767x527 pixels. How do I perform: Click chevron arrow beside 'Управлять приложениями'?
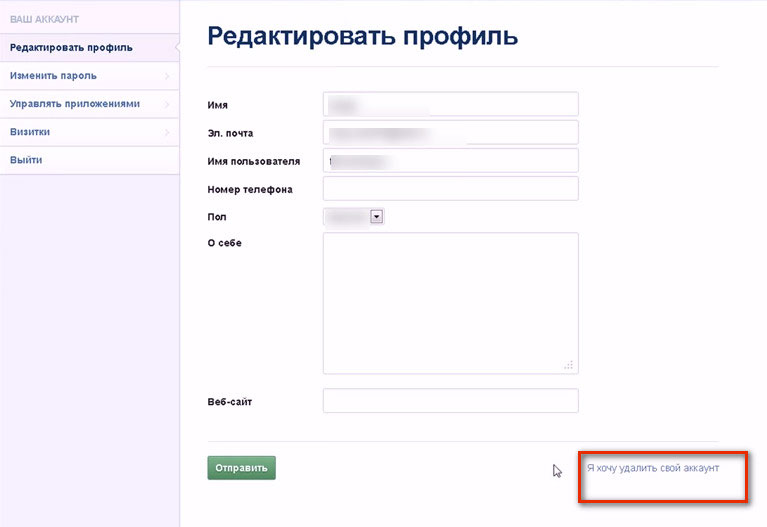click(166, 104)
